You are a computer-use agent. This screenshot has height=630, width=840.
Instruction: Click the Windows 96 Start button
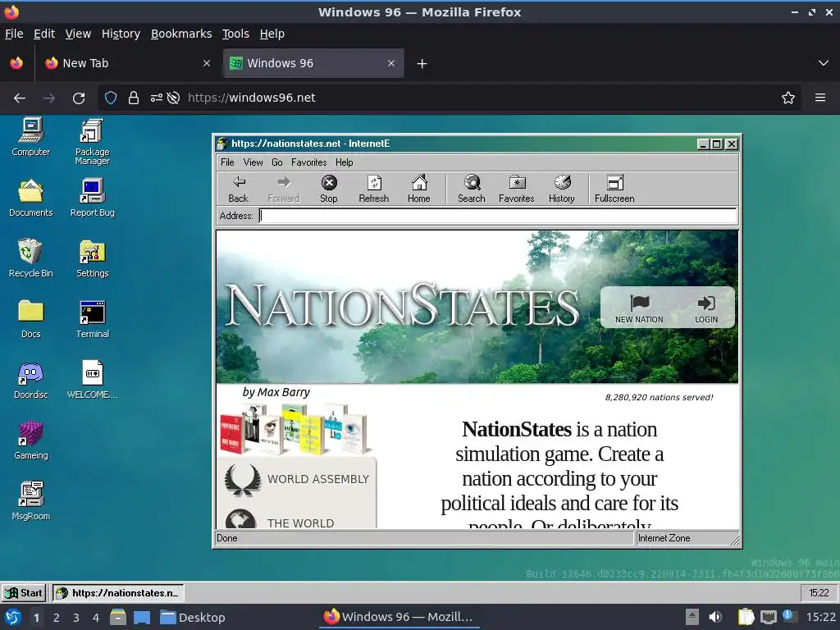[24, 593]
